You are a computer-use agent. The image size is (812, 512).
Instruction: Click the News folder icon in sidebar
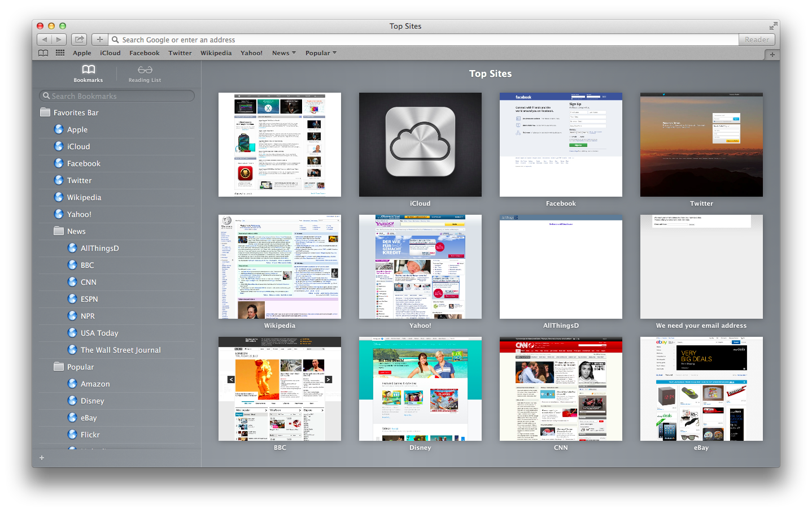point(59,231)
